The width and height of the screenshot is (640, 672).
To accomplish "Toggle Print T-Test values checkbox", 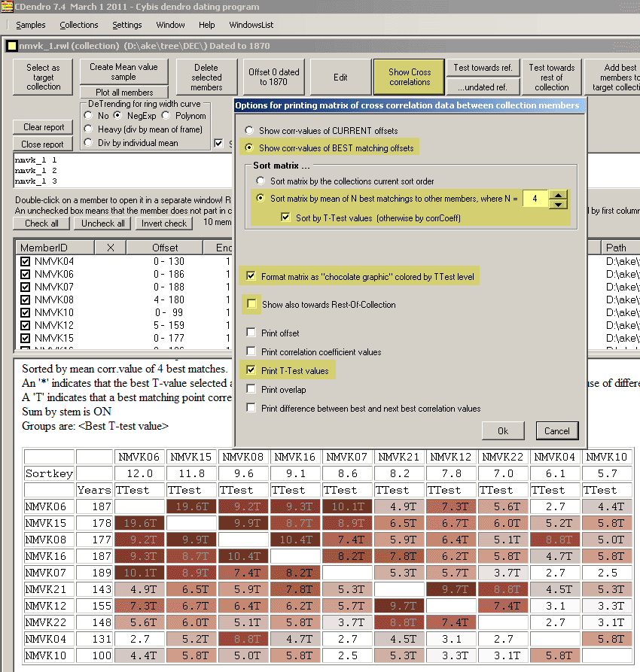I will tap(251, 369).
